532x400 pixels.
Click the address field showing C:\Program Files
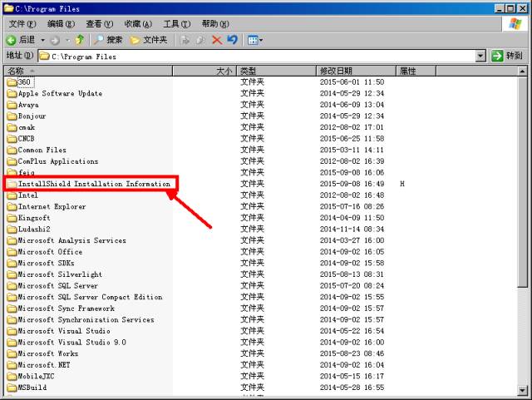249,57
